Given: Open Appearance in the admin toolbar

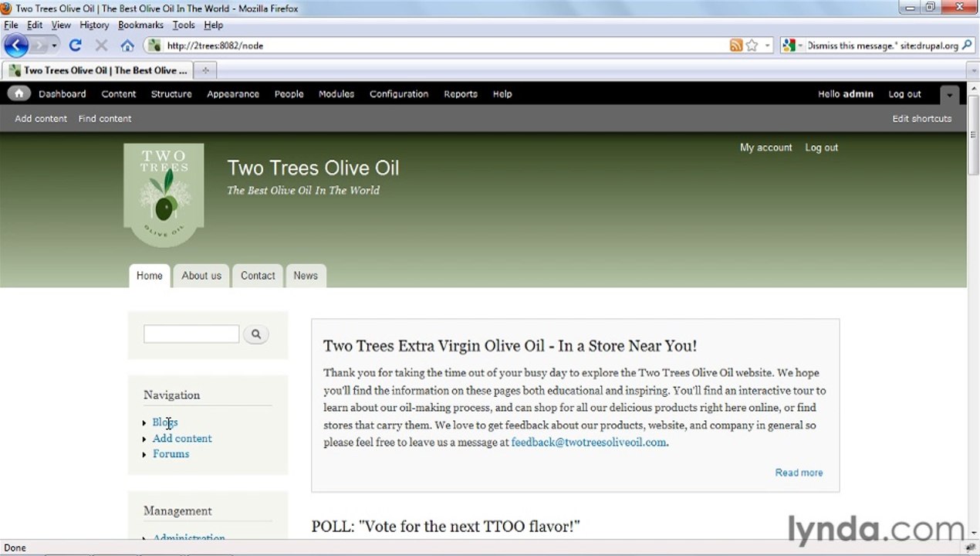Looking at the screenshot, I should tap(233, 93).
